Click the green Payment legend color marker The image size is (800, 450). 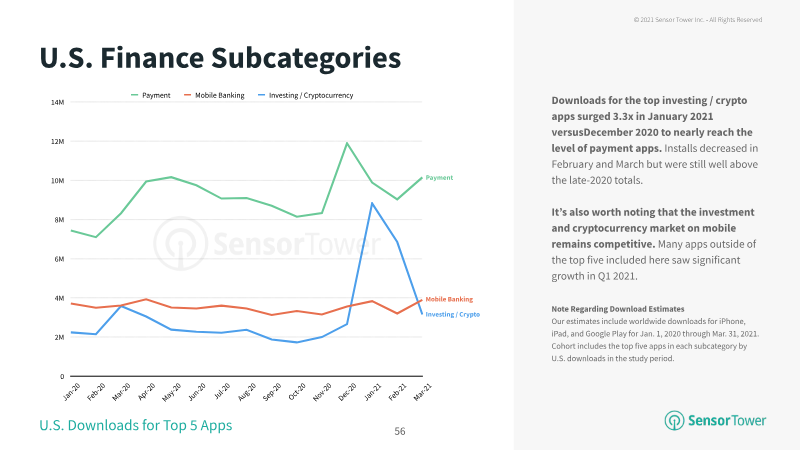pyautogui.click(x=135, y=95)
